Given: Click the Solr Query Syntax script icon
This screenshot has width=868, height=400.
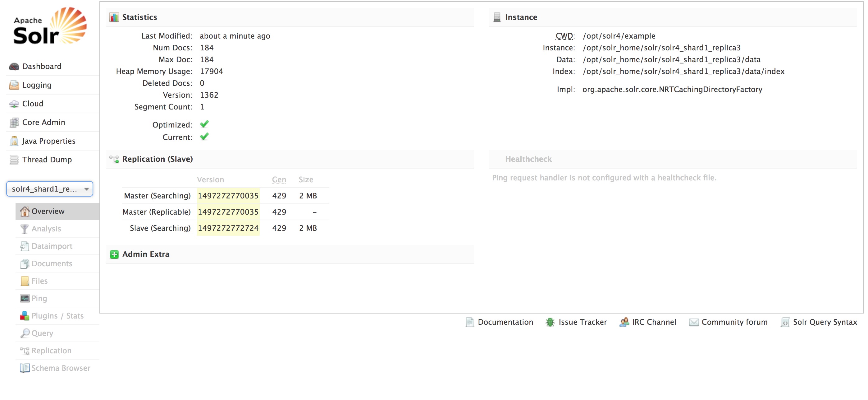Looking at the screenshot, I should 785,323.
